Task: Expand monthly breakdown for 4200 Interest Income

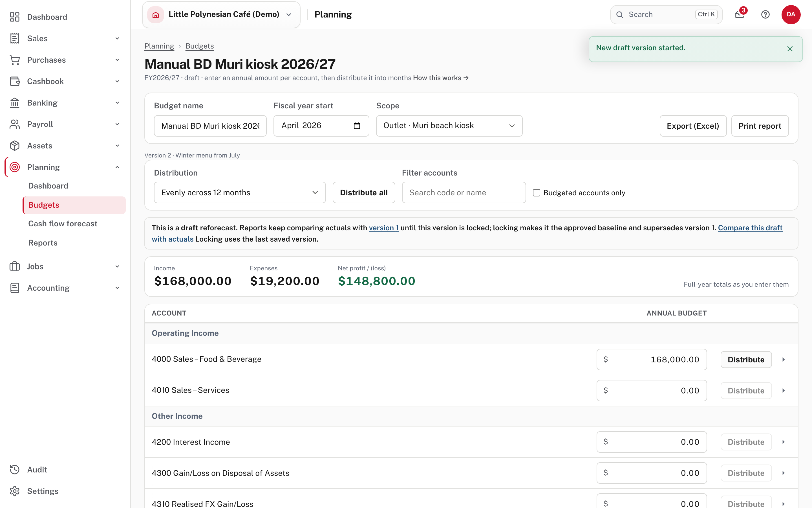Action: pyautogui.click(x=784, y=442)
